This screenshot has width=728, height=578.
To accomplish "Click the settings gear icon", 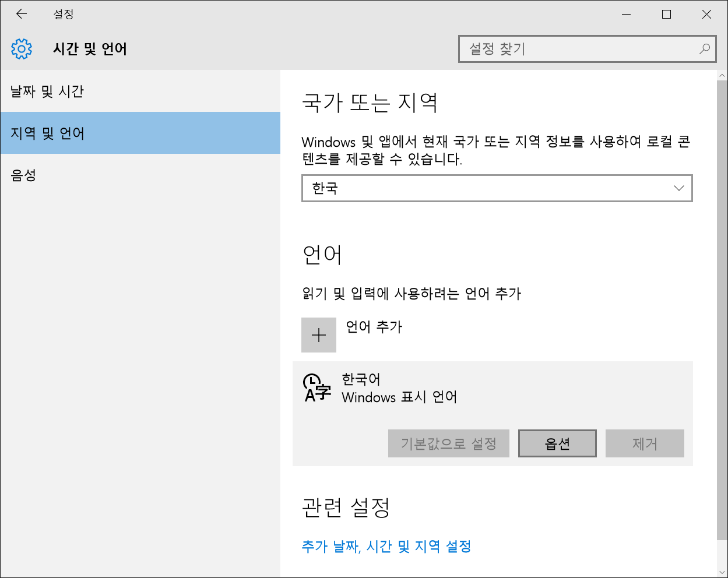I will coord(22,49).
